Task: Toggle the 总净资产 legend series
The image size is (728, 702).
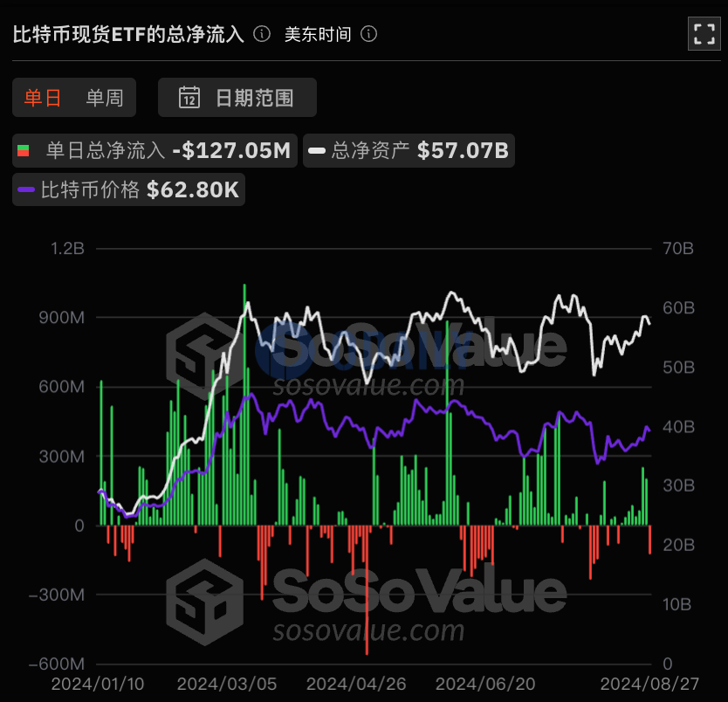Action: (409, 150)
